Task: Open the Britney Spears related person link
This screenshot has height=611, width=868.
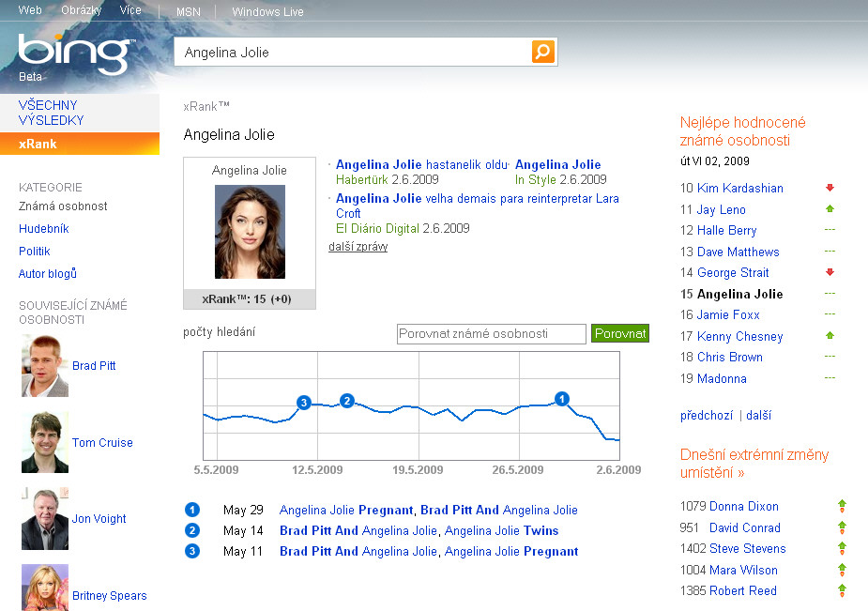Action: point(110,595)
